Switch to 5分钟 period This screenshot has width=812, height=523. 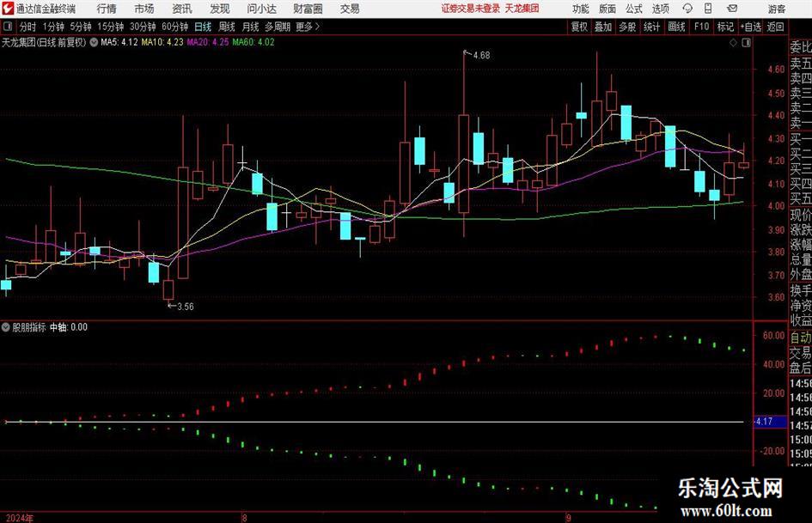pos(81,27)
